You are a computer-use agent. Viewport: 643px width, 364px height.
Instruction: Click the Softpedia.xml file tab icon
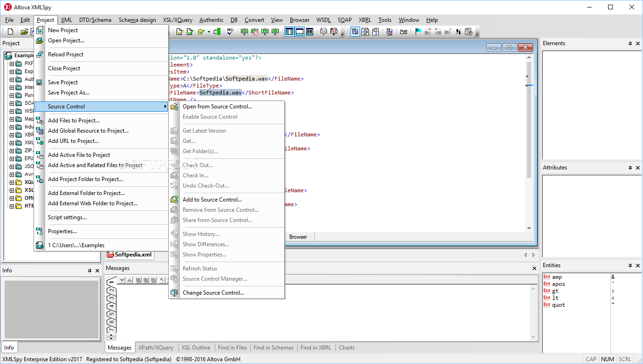110,255
